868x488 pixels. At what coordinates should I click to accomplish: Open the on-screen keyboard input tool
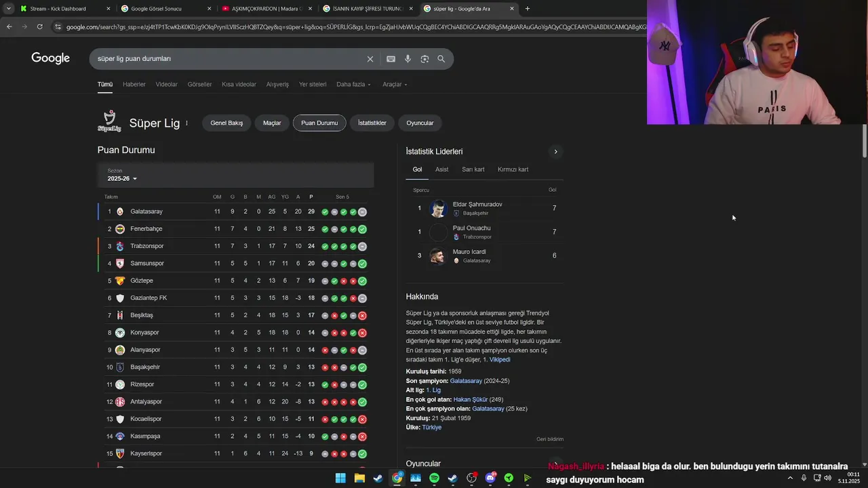coord(391,59)
